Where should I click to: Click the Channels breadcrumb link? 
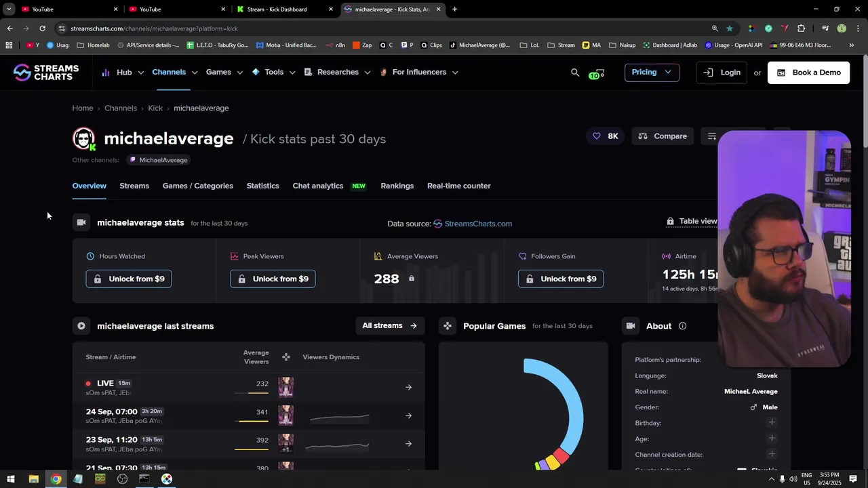pyautogui.click(x=121, y=108)
